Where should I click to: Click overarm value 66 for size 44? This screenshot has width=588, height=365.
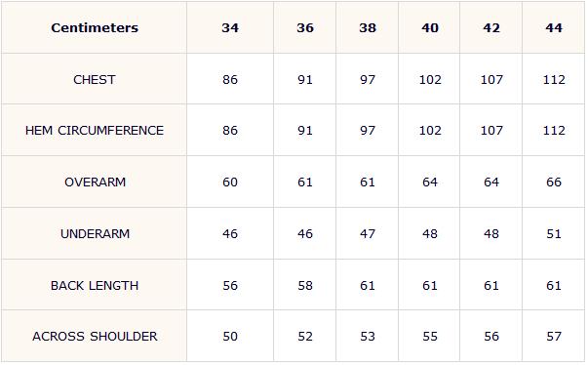pyautogui.click(x=554, y=182)
